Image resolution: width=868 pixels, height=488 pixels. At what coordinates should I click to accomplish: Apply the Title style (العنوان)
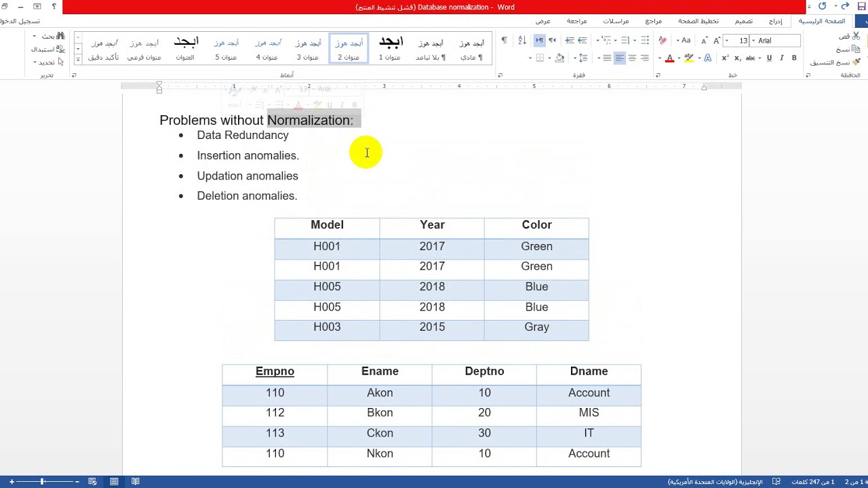(x=185, y=49)
